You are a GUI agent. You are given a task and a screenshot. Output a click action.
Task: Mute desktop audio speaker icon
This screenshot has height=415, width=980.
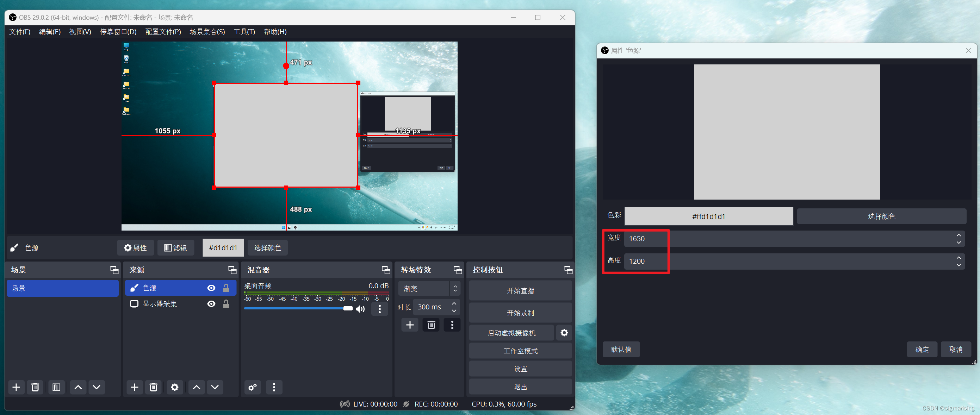pos(360,309)
